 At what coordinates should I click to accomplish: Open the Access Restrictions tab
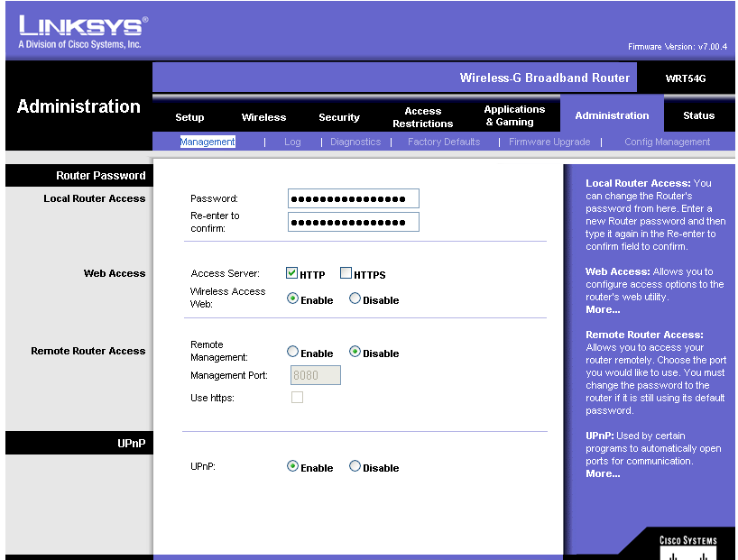coord(422,117)
